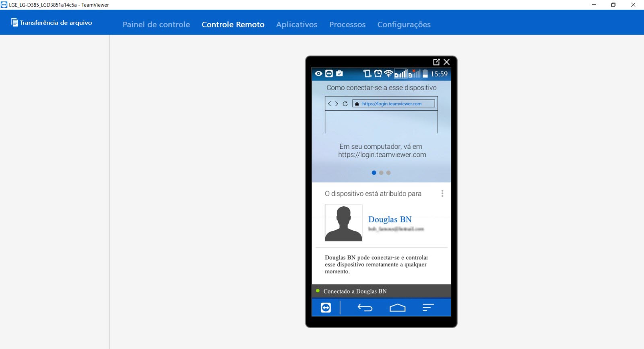Tap the TeamViewer button in navigation bar
The width and height of the screenshot is (644, 349).
point(326,308)
